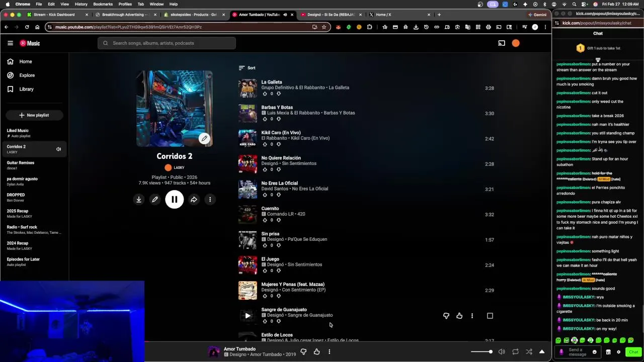Open Amor Tumbado player options menu

[x=330, y=352]
